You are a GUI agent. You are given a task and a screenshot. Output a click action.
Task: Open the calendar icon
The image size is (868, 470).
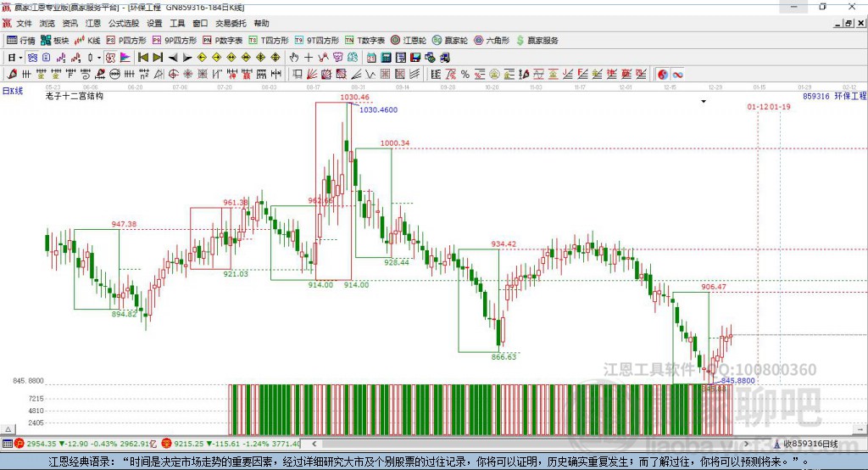tap(371, 58)
